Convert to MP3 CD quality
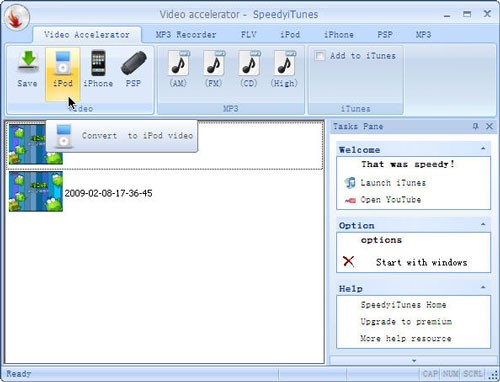The height and width of the screenshot is (382, 500). coord(249,63)
